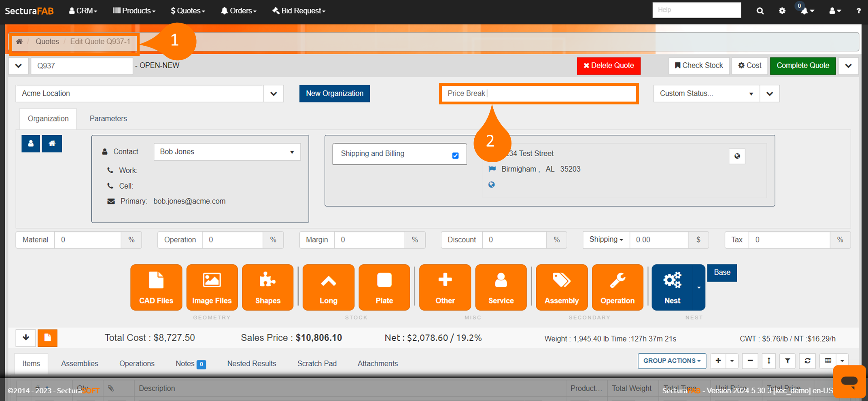Click the CAD Files geometry icon
The image size is (868, 401).
pyautogui.click(x=156, y=287)
